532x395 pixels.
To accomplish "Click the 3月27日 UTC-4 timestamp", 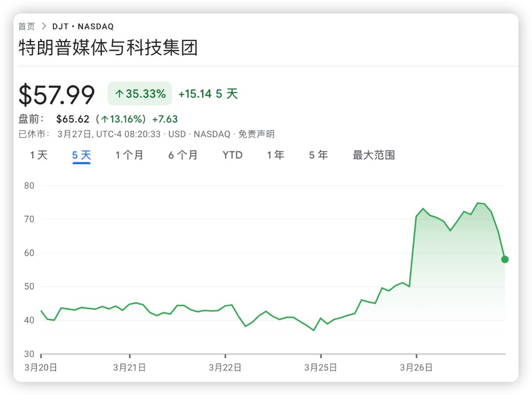I will tap(109, 134).
